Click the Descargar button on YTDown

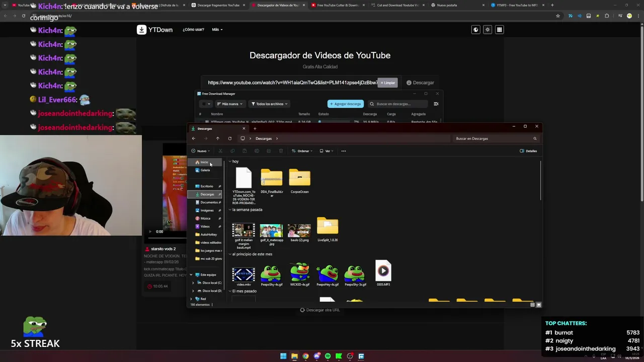coord(420,82)
